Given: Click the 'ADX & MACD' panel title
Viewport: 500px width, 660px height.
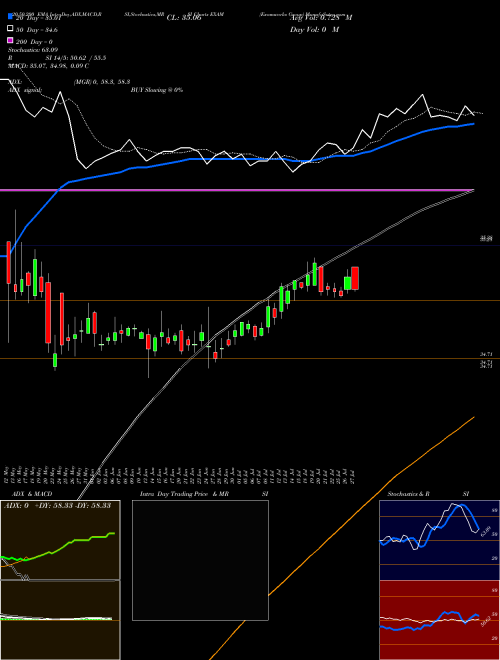Looking at the screenshot, I should 32,494.
